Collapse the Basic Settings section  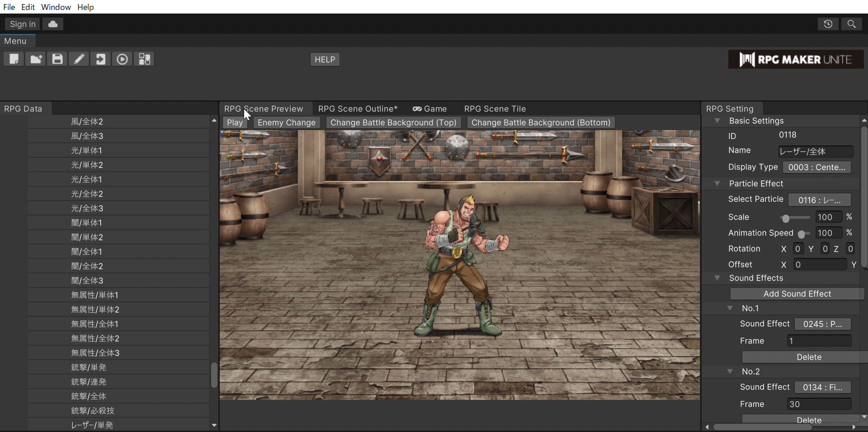[x=717, y=121]
